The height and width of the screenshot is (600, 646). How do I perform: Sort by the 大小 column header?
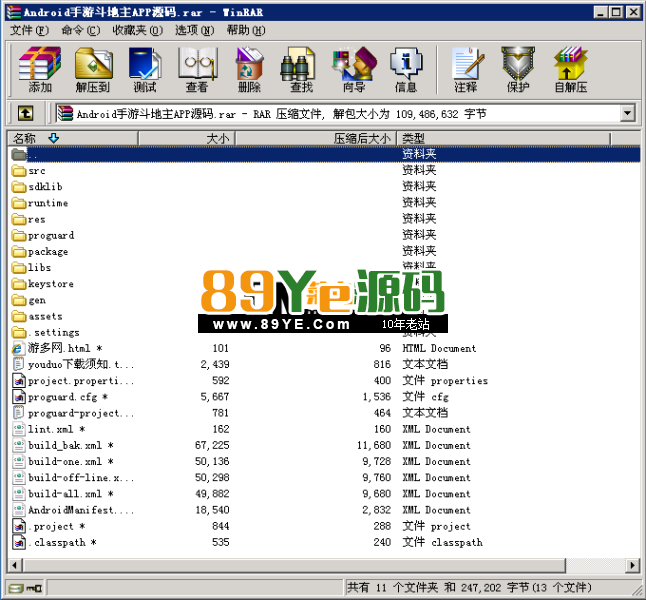tap(187, 138)
